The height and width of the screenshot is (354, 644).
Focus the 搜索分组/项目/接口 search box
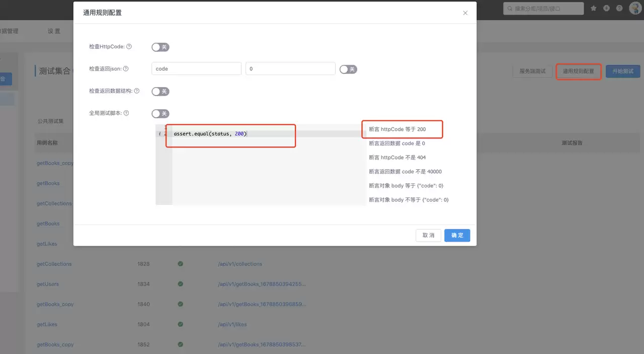tap(543, 9)
